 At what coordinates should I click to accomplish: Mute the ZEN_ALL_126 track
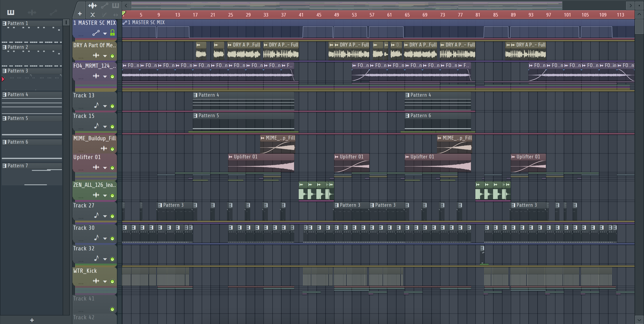click(112, 196)
